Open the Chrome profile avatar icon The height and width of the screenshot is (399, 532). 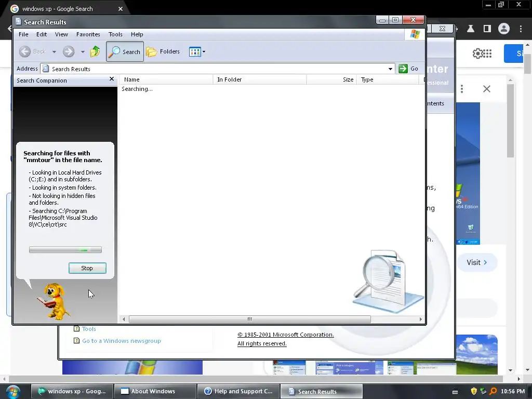(x=504, y=29)
